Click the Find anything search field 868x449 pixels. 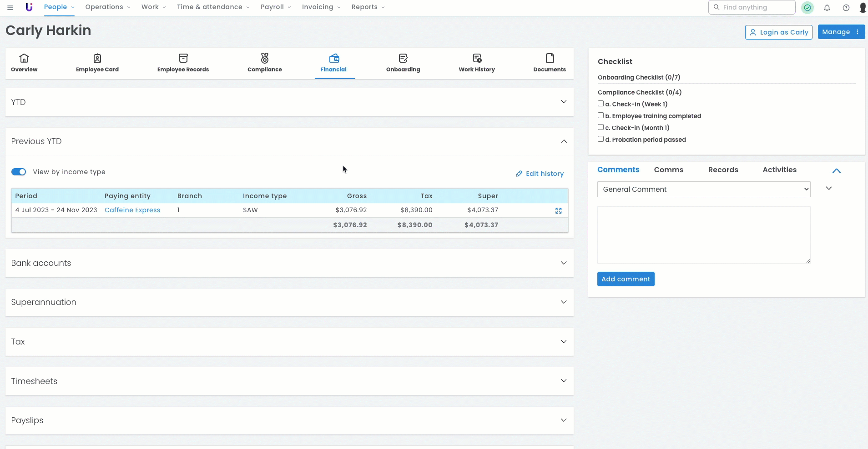[x=752, y=7]
